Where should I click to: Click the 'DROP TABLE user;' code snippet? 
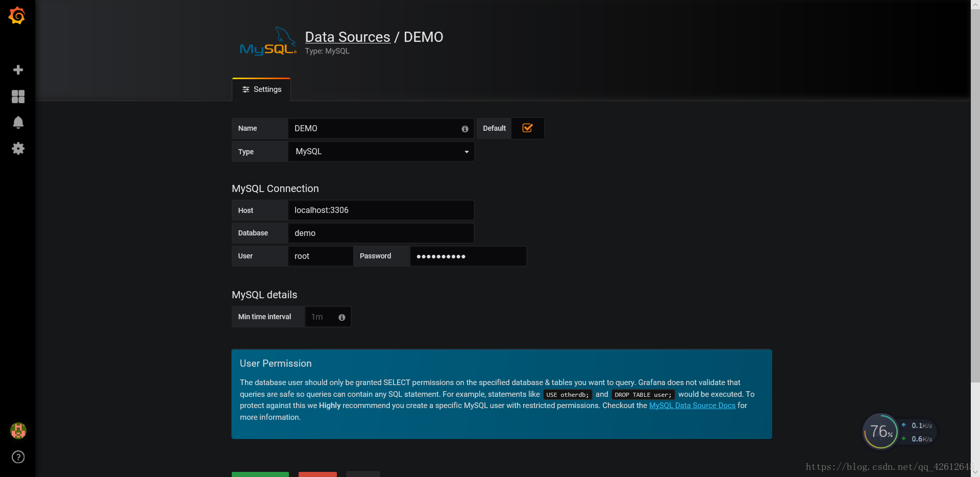pos(643,395)
